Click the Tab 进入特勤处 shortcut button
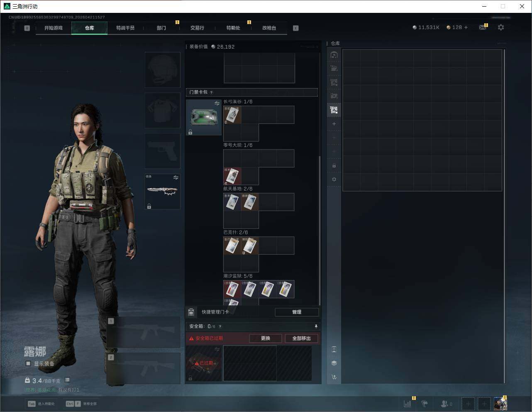 pos(41,404)
